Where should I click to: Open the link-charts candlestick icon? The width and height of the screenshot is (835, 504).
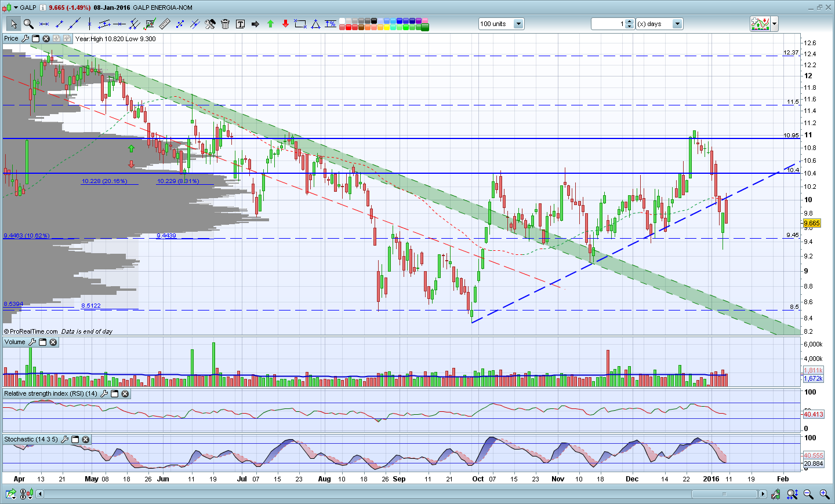point(26,494)
